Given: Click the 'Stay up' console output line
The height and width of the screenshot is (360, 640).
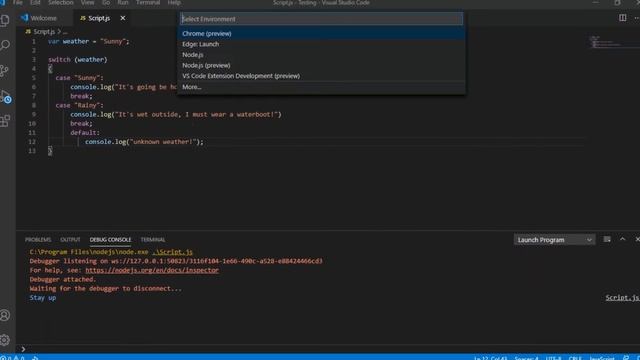Looking at the screenshot, I should (42, 298).
